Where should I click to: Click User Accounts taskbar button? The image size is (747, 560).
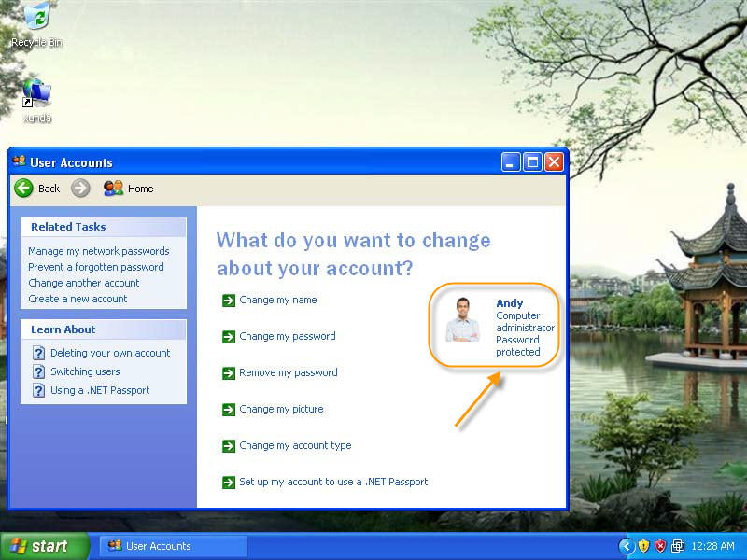tap(174, 546)
